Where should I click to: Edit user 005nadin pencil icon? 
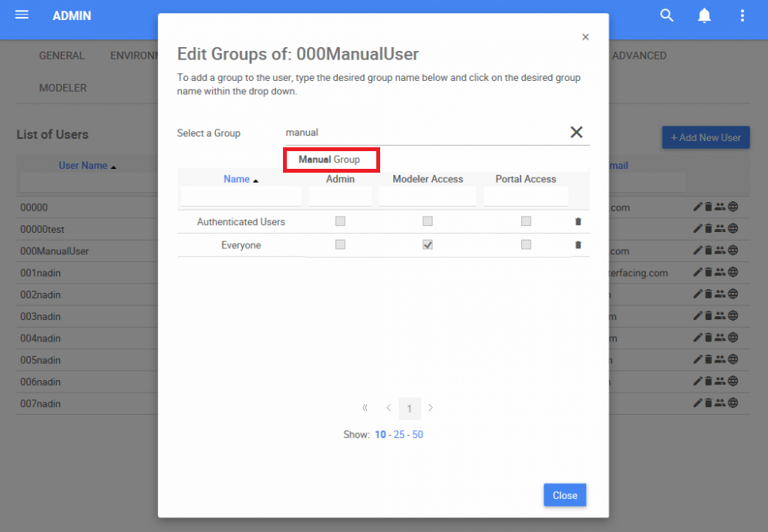click(698, 359)
